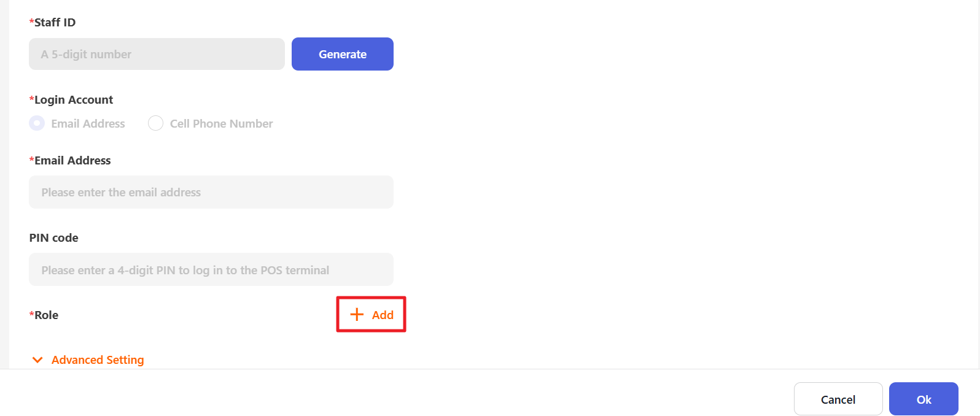Click the Staff ID field label
980x416 pixels.
(55, 23)
